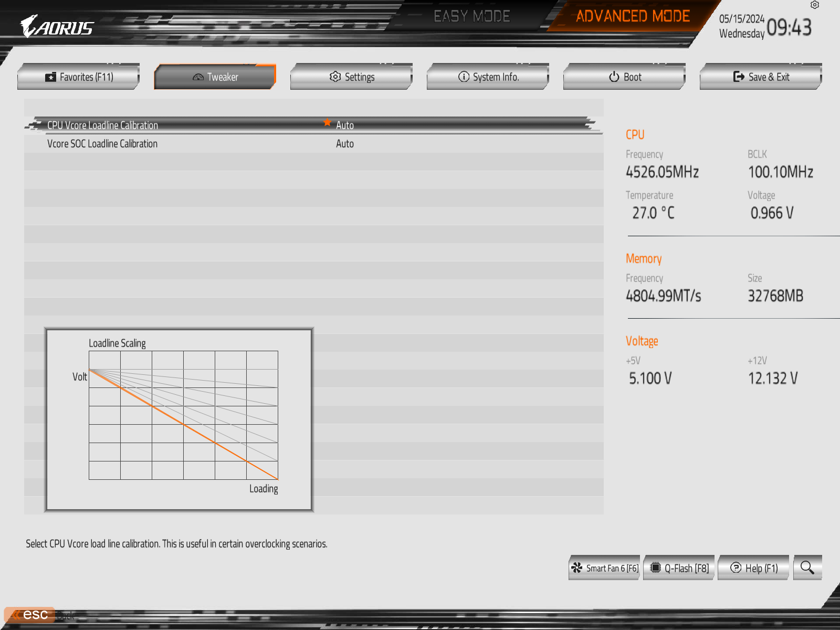Viewport: 840px width, 630px height.
Task: Select CPU Vcore Loadline Calibration row
Action: click(x=313, y=125)
